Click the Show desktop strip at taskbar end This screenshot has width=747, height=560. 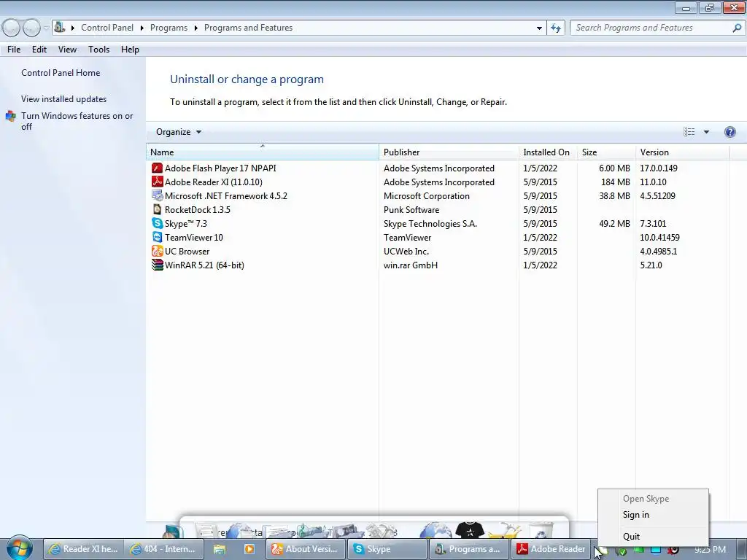(743, 549)
